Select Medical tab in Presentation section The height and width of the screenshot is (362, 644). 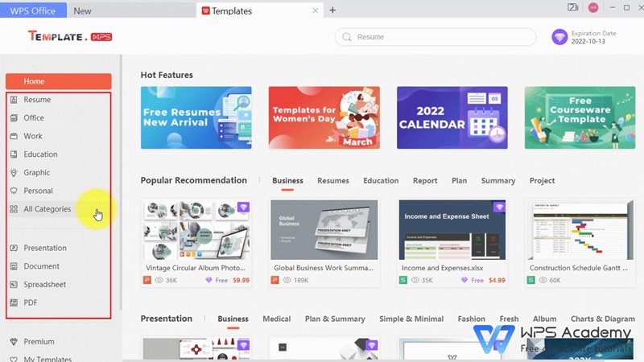click(x=276, y=319)
